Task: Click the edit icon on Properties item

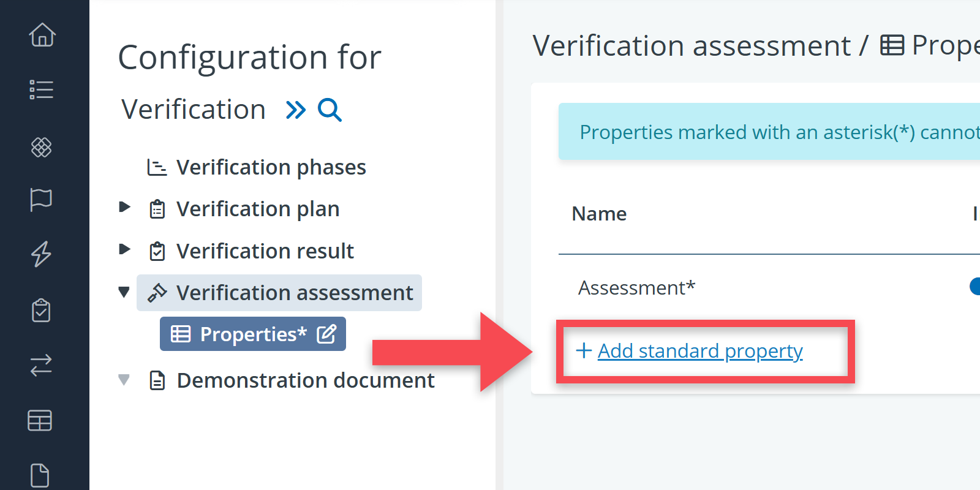Action: 326,334
